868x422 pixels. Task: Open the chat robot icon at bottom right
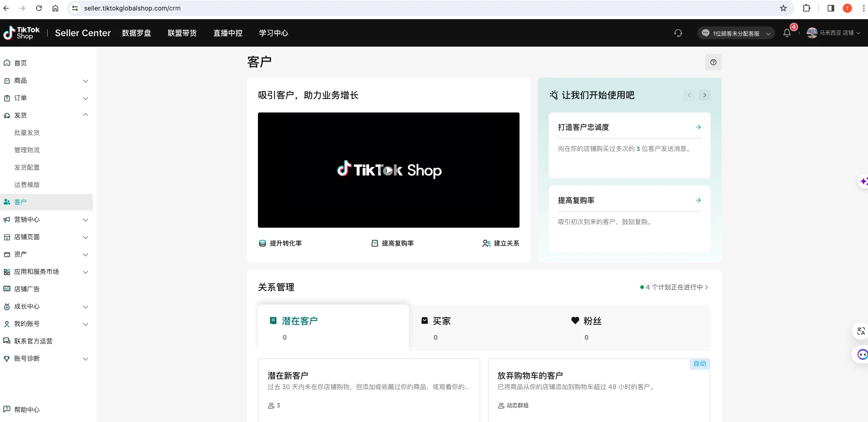[862, 355]
